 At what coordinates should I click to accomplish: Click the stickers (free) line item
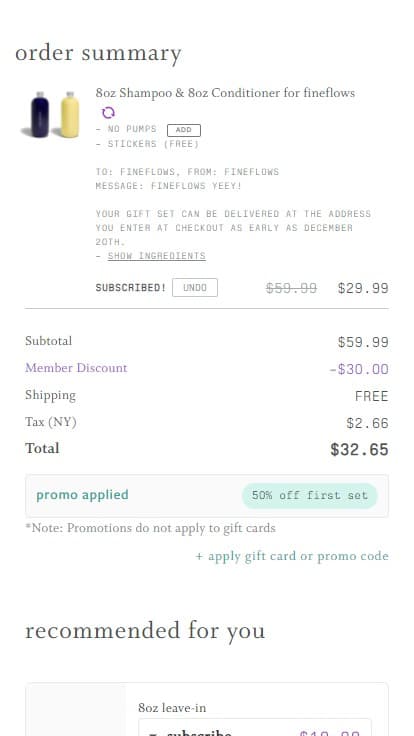click(147, 144)
